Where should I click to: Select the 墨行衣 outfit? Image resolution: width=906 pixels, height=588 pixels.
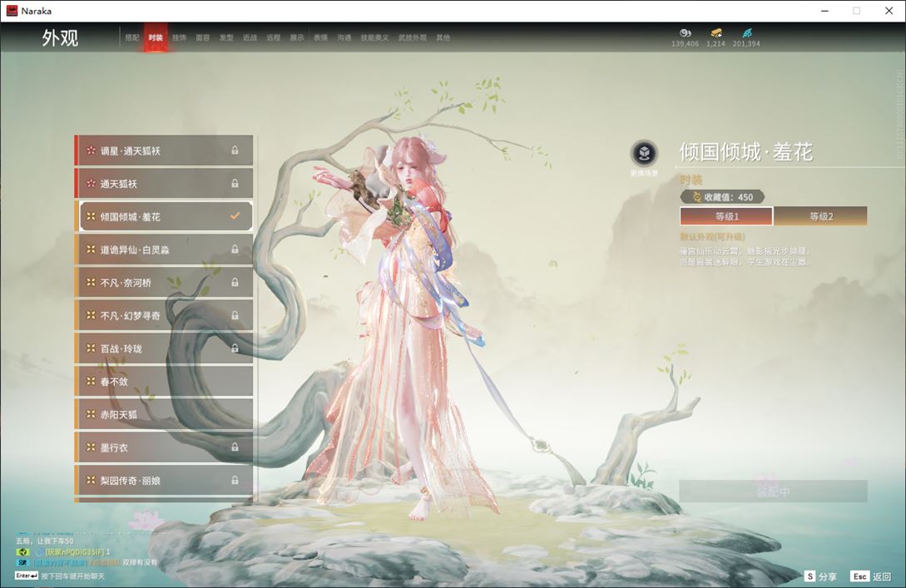pos(164,447)
